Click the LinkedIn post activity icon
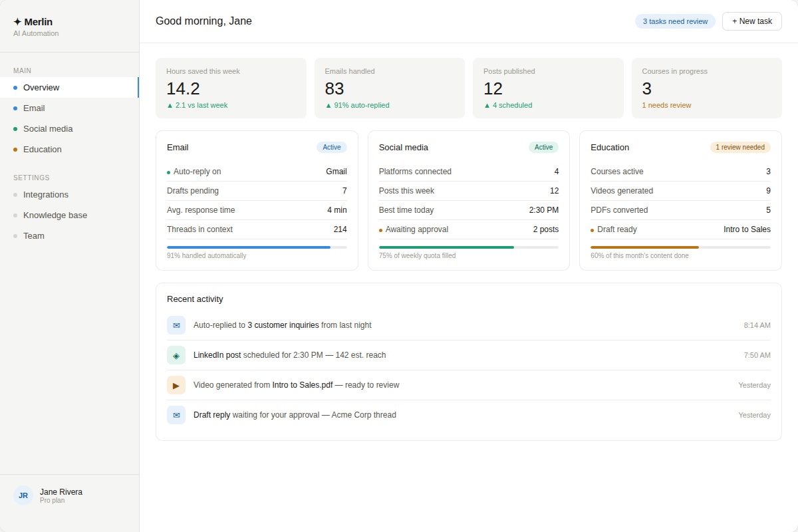Screen dimensions: 798x532 tap(176, 355)
